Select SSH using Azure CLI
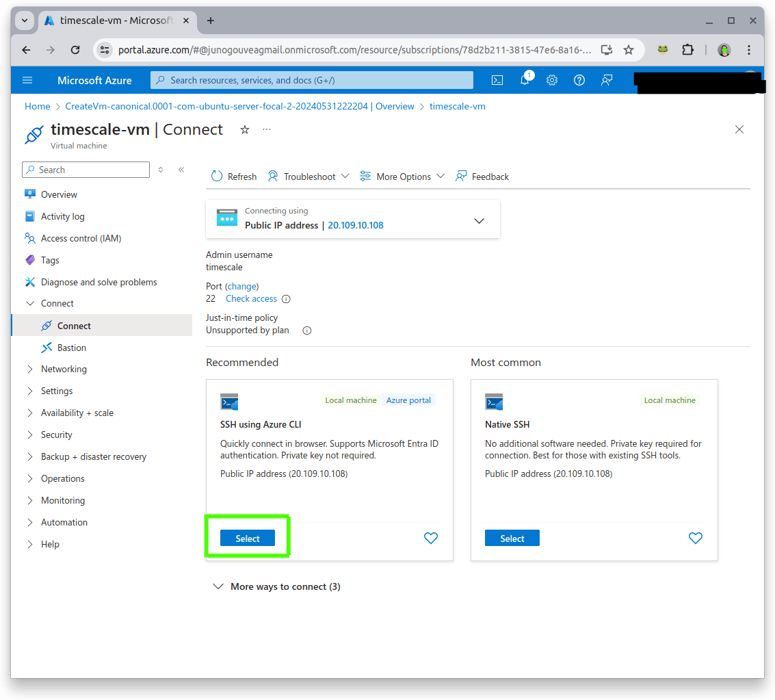775x700 pixels. pyautogui.click(x=247, y=538)
